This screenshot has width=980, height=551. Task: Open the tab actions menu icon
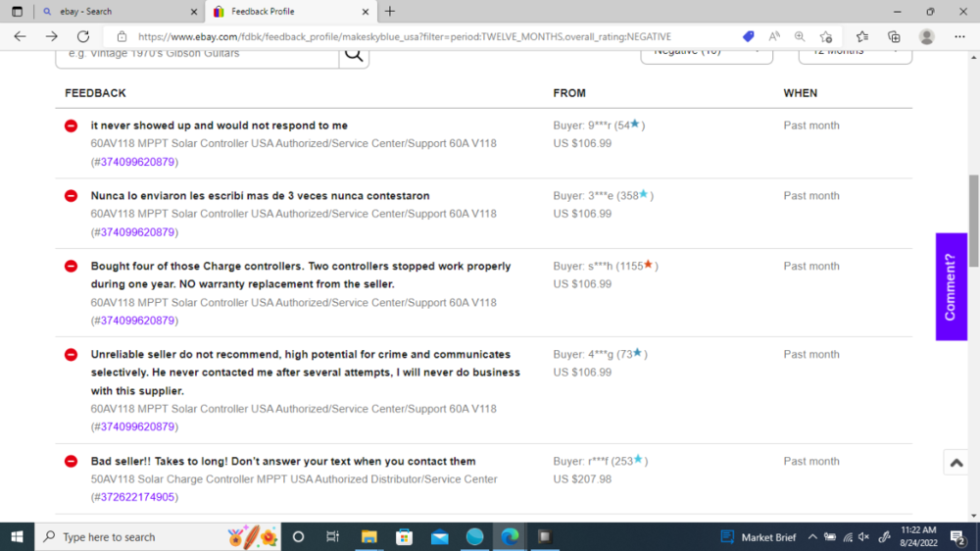coord(17,11)
